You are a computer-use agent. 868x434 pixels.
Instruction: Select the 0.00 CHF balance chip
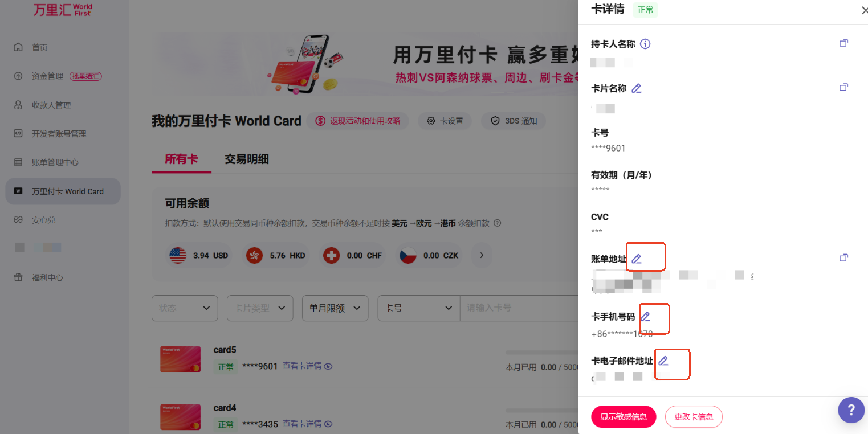[352, 256]
